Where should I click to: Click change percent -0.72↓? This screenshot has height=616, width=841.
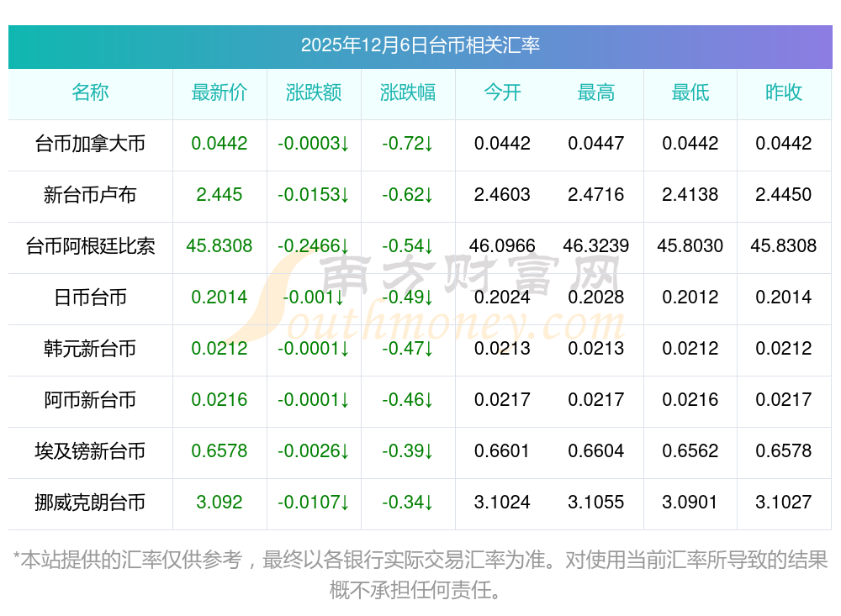tap(408, 144)
